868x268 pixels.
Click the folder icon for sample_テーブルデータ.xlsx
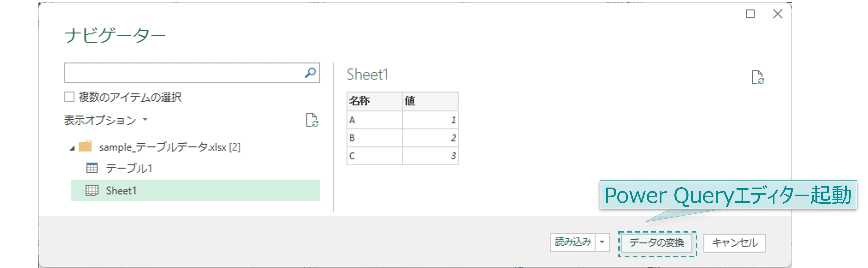tap(85, 147)
